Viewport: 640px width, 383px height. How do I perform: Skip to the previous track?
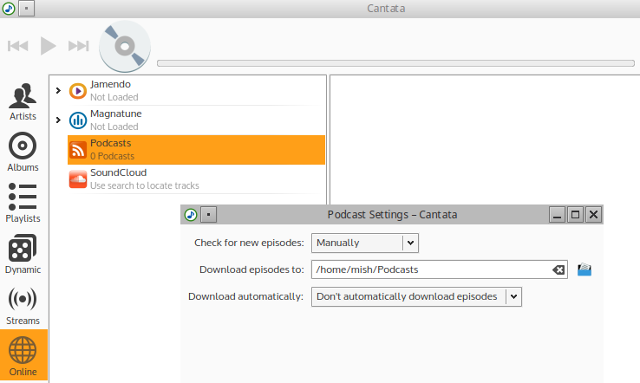point(18,46)
